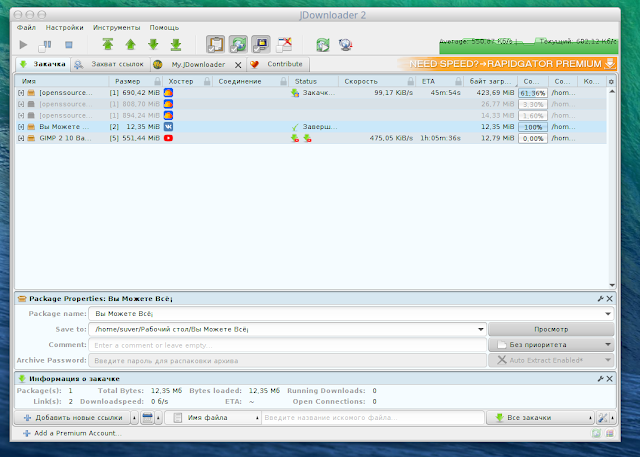Toggle premium usage icon in toolbar
640x457 pixels.
click(x=261, y=44)
